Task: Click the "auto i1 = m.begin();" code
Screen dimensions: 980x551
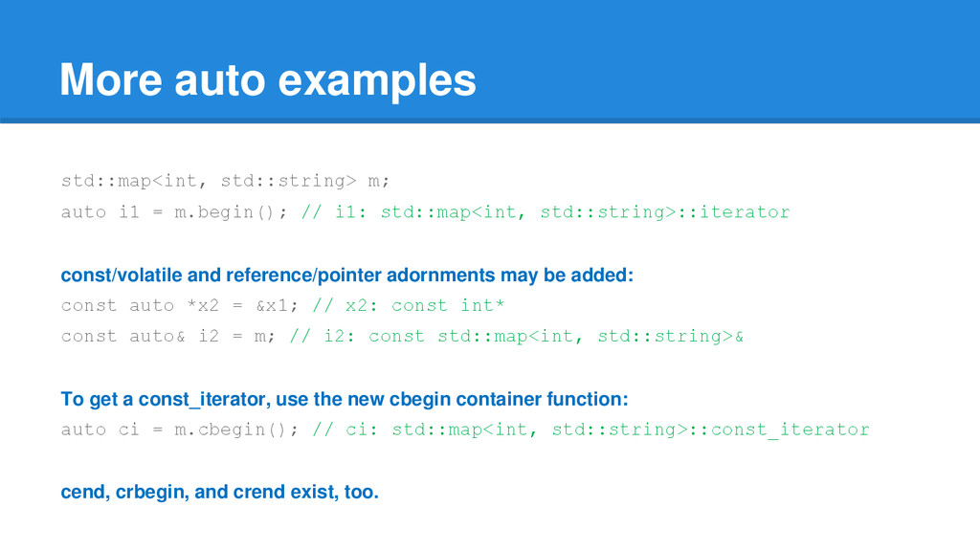Action: 173,211
